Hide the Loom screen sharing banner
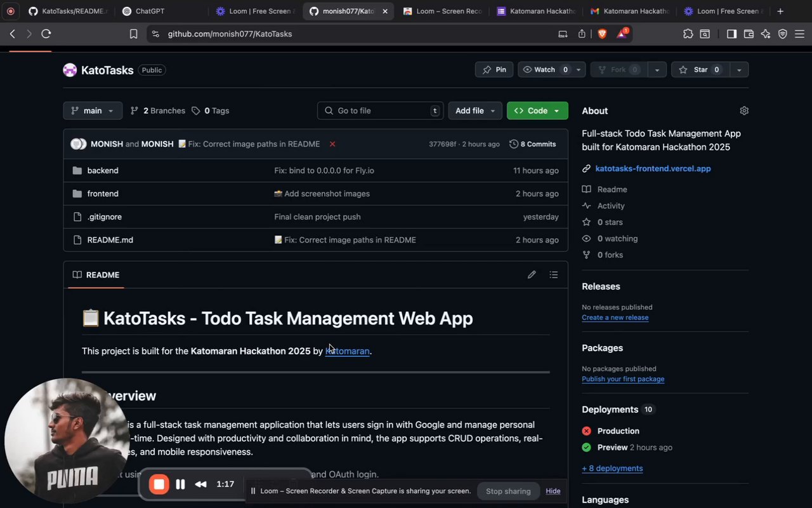Image resolution: width=812 pixels, height=508 pixels. [553, 491]
